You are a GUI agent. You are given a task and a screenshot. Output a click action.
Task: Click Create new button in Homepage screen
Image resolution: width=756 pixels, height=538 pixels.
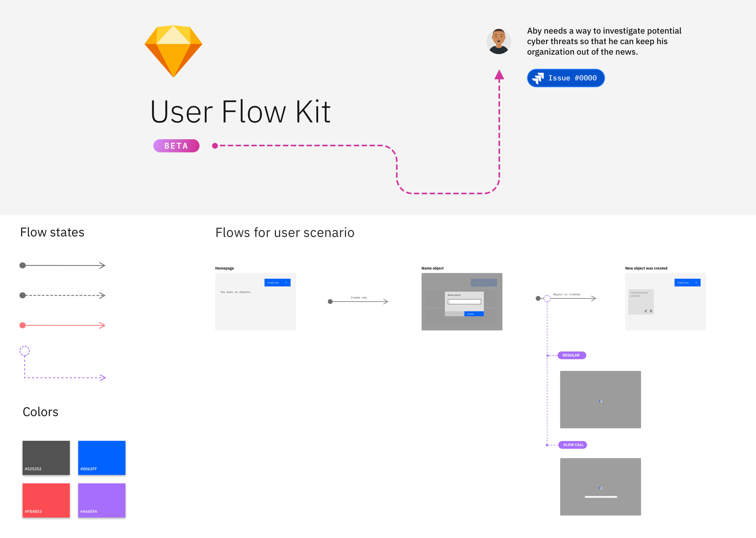277,283
